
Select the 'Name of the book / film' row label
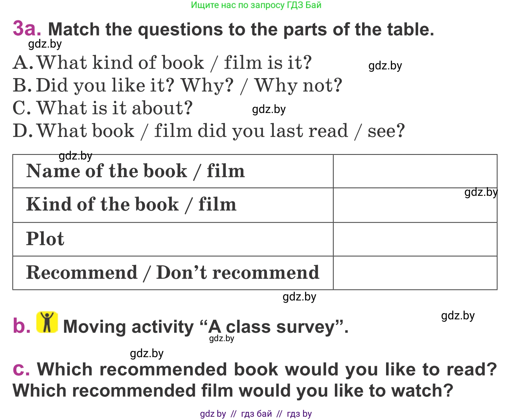[x=136, y=171]
